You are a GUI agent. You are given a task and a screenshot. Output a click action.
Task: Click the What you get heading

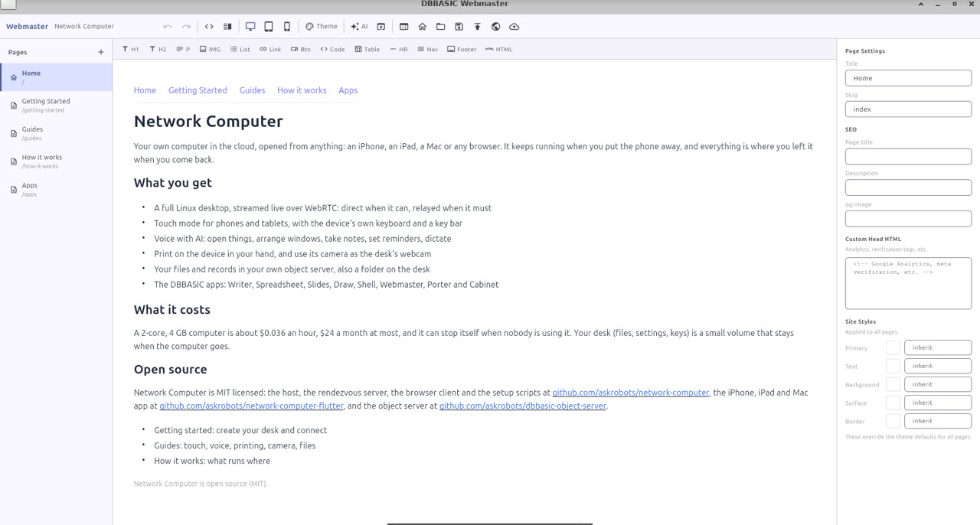coord(173,183)
